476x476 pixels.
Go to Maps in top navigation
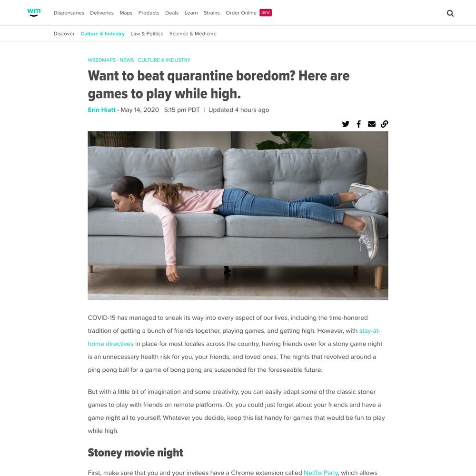[x=126, y=13]
